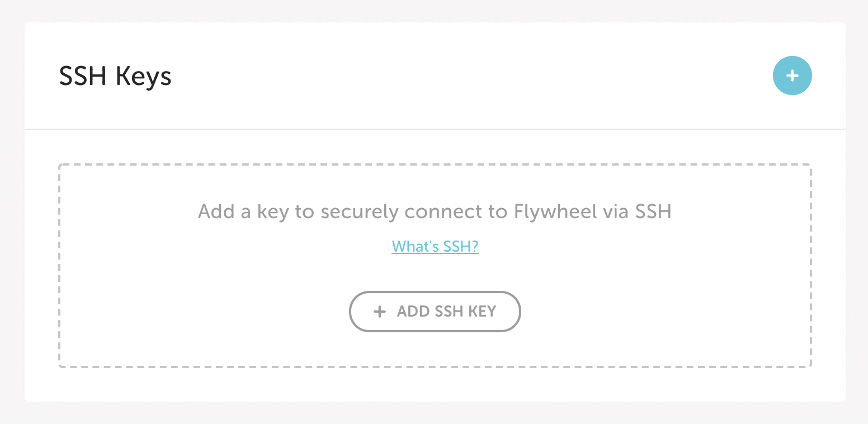Tap the round plus icon near SSH Keys heading
This screenshot has width=868, height=424.
tap(792, 75)
